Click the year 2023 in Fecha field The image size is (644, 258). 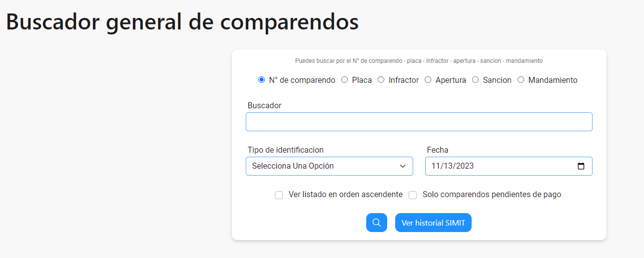pos(465,166)
